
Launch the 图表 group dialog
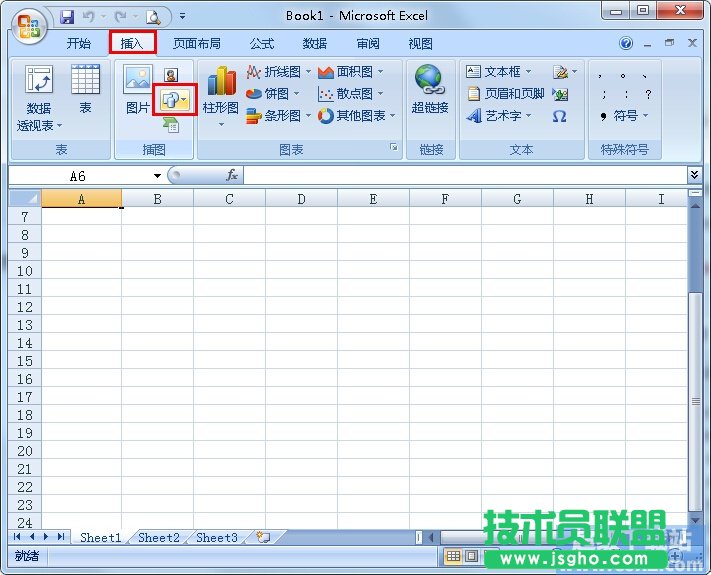point(394,147)
